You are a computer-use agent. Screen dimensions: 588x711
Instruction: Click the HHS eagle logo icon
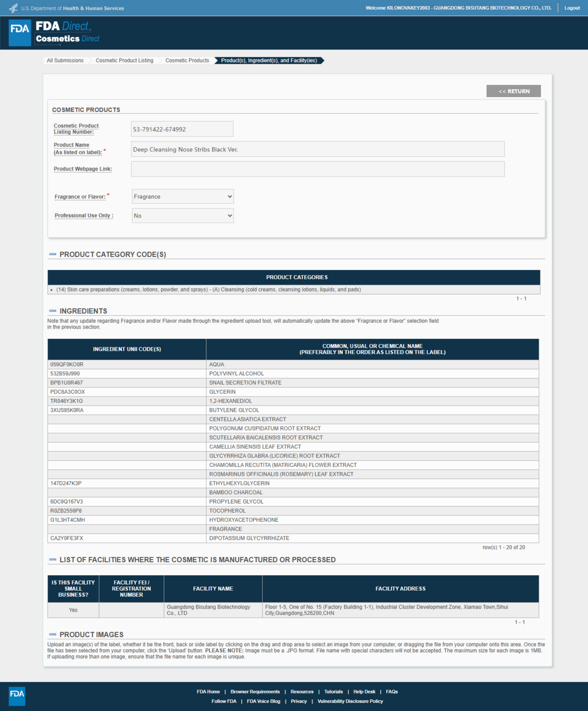13,8
